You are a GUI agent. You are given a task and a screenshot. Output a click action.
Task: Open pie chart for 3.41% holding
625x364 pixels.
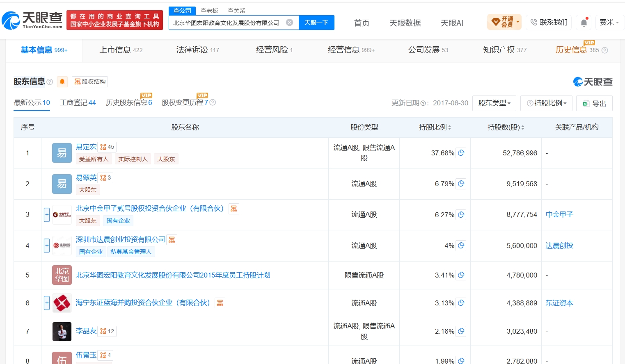[461, 275]
